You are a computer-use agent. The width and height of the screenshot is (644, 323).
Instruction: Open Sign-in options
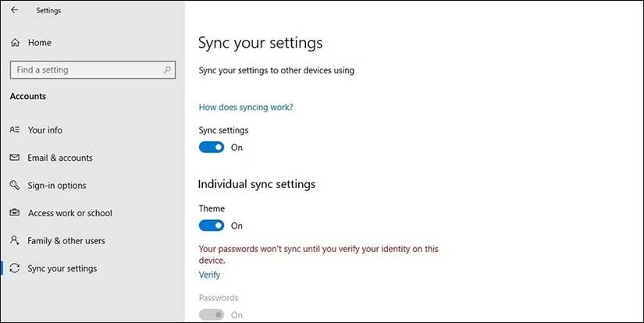[x=57, y=186]
